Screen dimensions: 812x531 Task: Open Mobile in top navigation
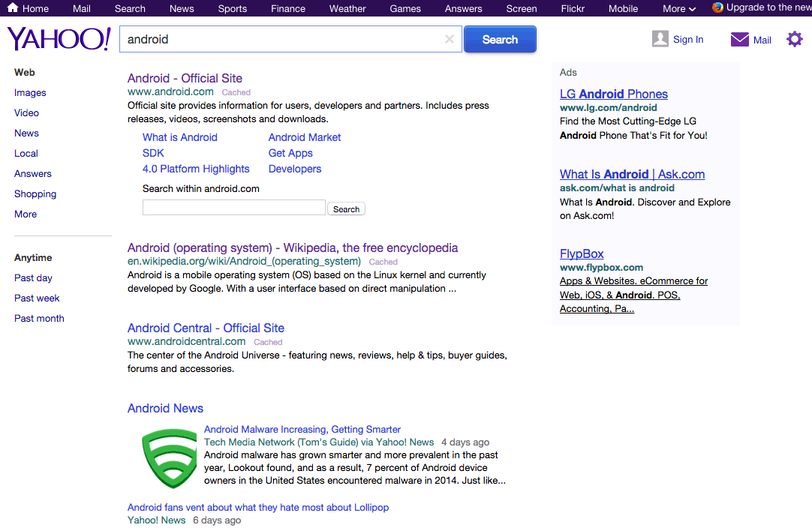pyautogui.click(x=623, y=9)
